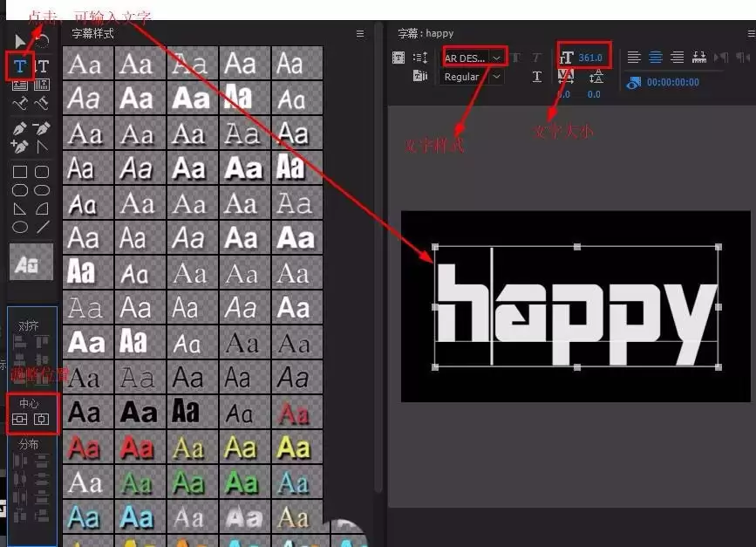Viewport: 756px width, 547px height.
Task: Open the AR DES font family dropdown
Action: tap(473, 58)
